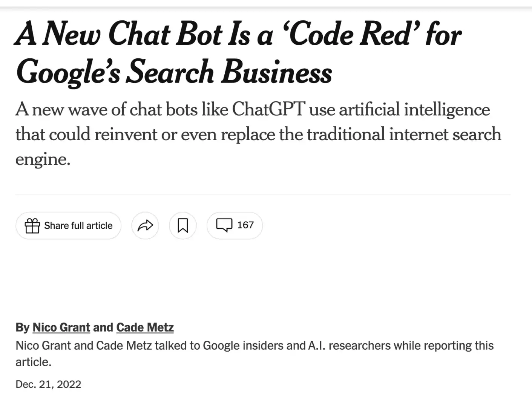Click the gift box on the share pill
This screenshot has height=407, width=532.
pyautogui.click(x=32, y=225)
